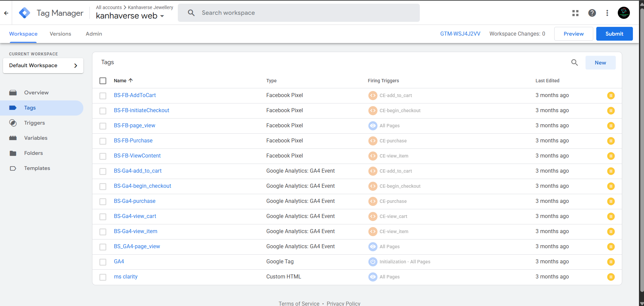Screen dimensions: 644x306
Task: Click paused status icon for BS-FB-AddToCart
Action: click(611, 96)
